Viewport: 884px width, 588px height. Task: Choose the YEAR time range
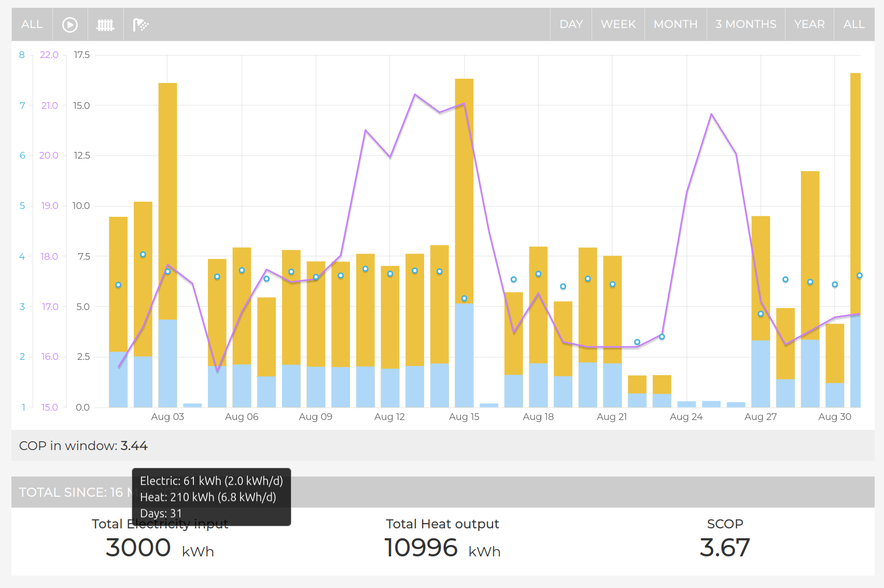(x=809, y=24)
